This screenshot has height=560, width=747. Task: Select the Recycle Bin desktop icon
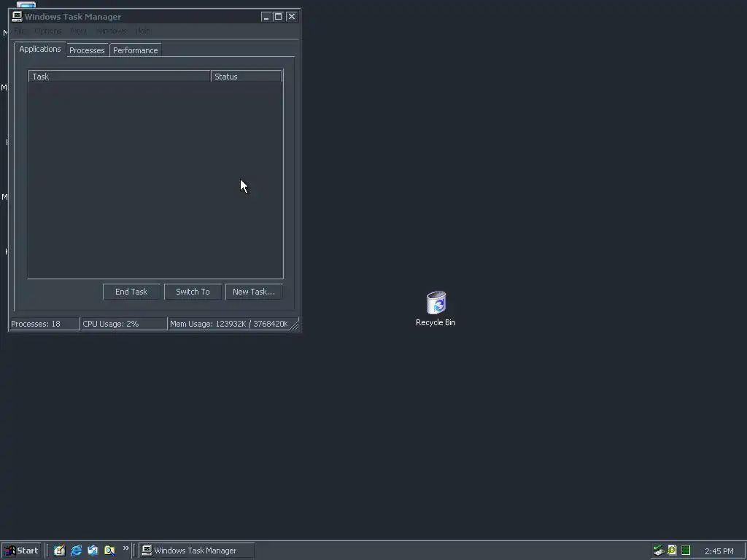pyautogui.click(x=436, y=309)
